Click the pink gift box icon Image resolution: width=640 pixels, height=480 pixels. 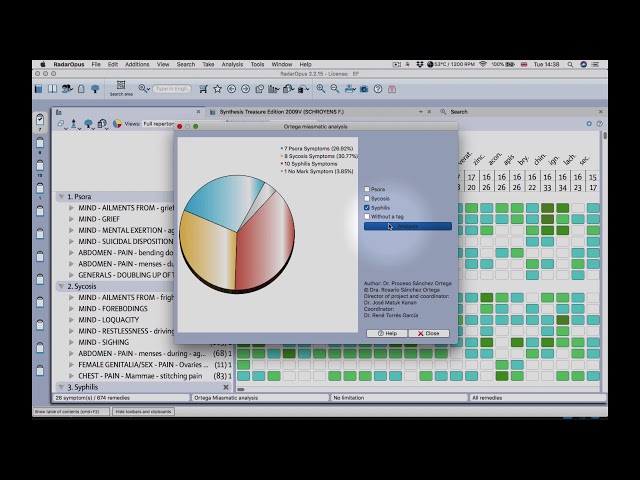coord(392,89)
